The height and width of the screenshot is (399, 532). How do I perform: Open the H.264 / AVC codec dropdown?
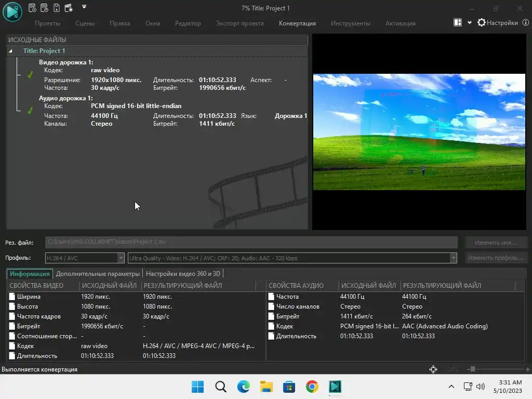[85, 258]
